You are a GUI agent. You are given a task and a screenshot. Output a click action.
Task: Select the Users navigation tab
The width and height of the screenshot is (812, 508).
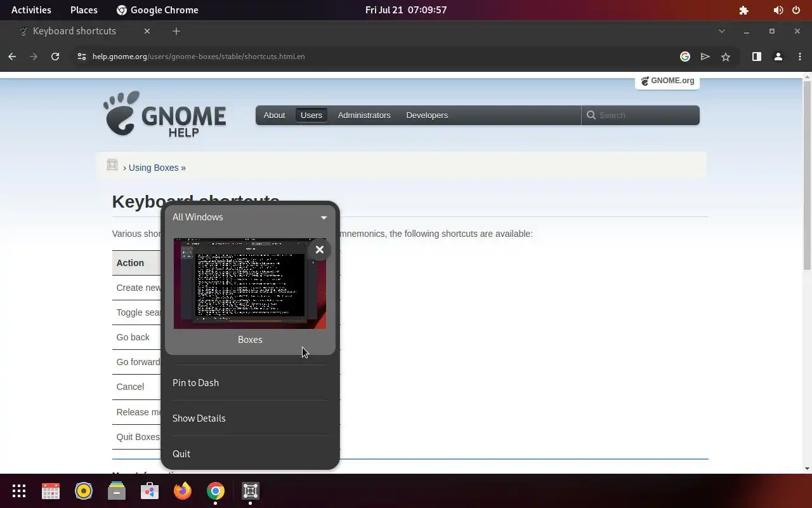click(x=311, y=115)
